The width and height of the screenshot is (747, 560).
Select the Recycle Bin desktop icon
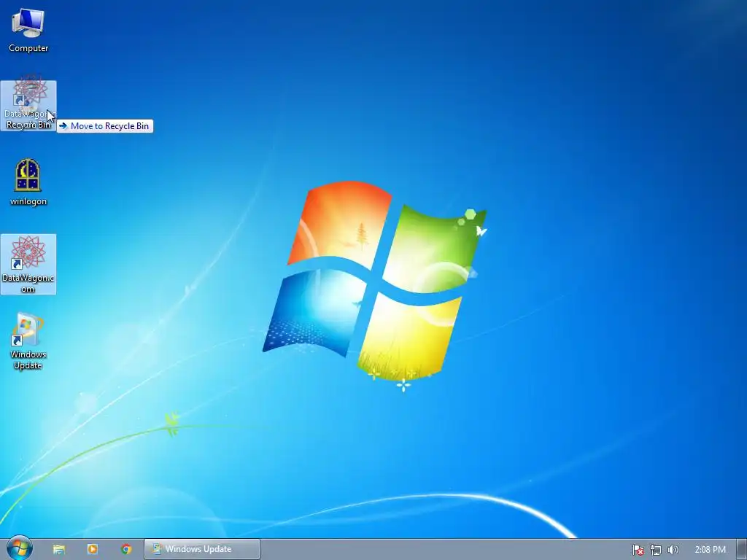[28, 105]
